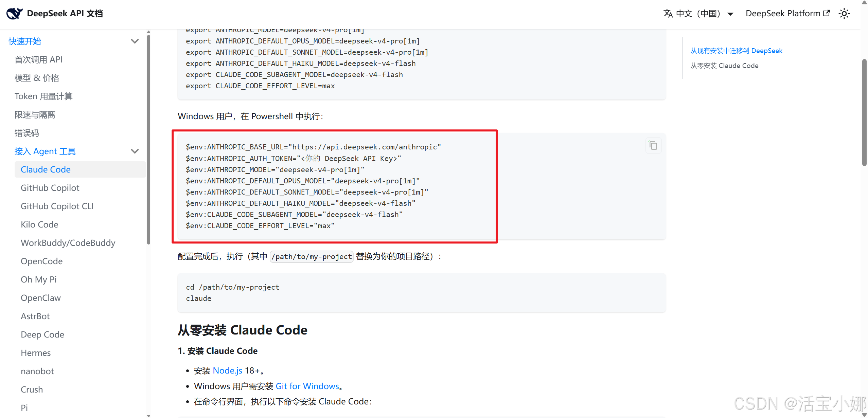
Task: Click the $env:CLAUDE_CODE_EFFORT_LEVEL="max" line
Action: click(260, 226)
